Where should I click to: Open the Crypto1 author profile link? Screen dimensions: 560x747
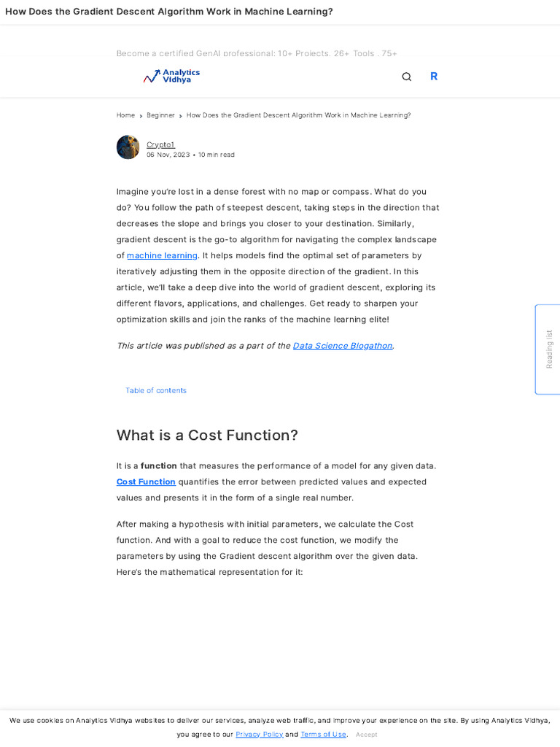tap(160, 144)
